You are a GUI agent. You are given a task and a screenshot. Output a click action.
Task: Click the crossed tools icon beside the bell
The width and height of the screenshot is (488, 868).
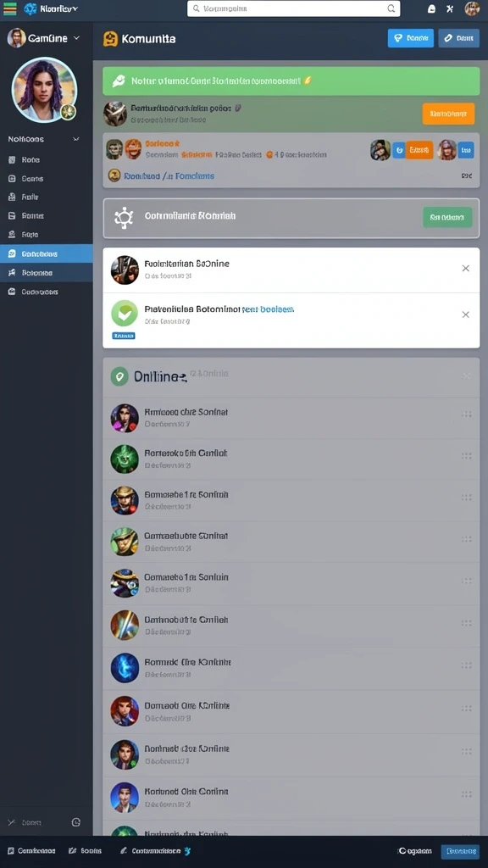[450, 8]
